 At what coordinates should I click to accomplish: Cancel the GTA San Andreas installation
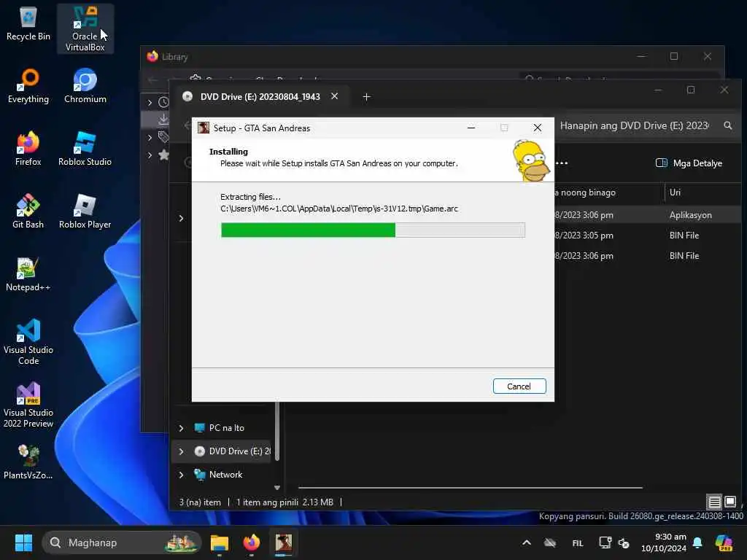tap(519, 386)
